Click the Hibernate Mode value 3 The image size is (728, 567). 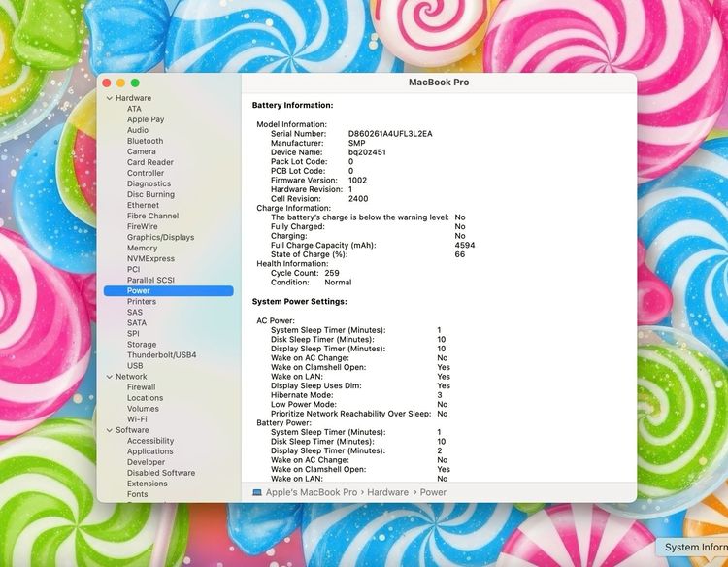[440, 395]
